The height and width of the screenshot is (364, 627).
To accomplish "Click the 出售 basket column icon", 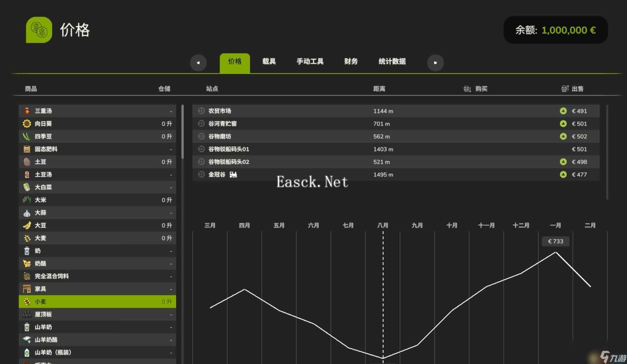I will 565,88.
